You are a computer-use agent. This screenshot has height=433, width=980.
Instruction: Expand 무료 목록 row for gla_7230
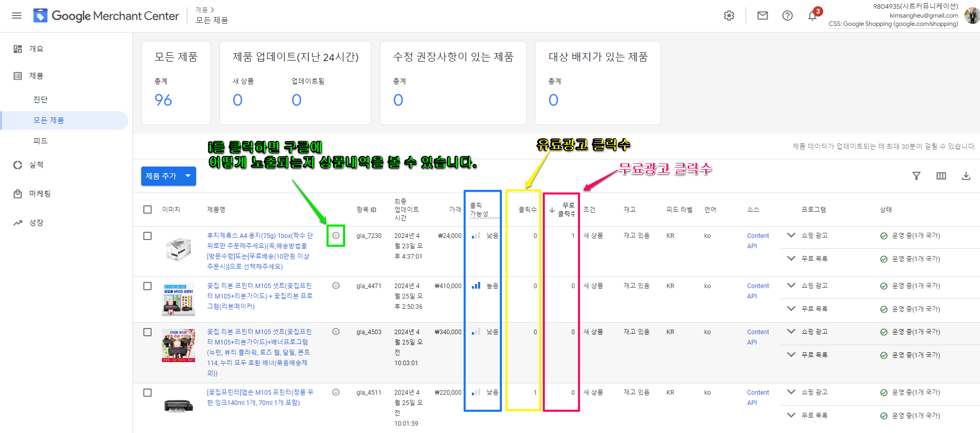pyautogui.click(x=791, y=258)
